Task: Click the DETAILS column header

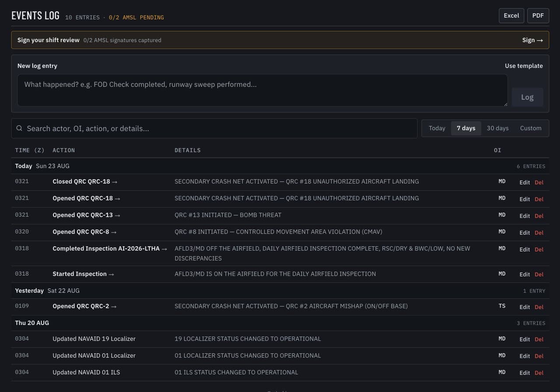Action: coord(188,150)
